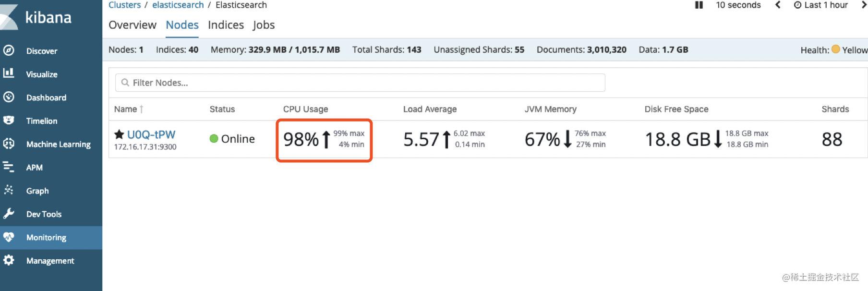Click the Memory 329.9 MB summary

275,50
